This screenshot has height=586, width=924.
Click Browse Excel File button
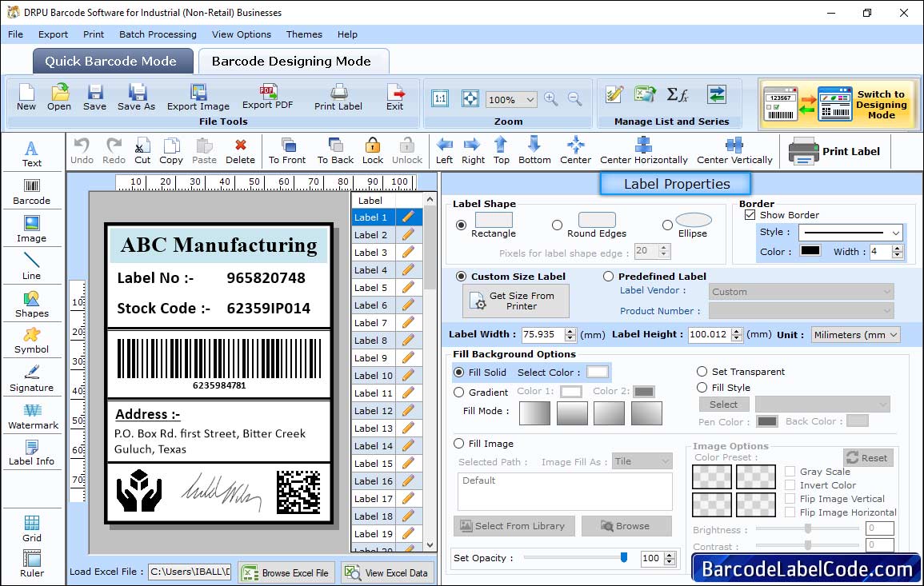[286, 572]
